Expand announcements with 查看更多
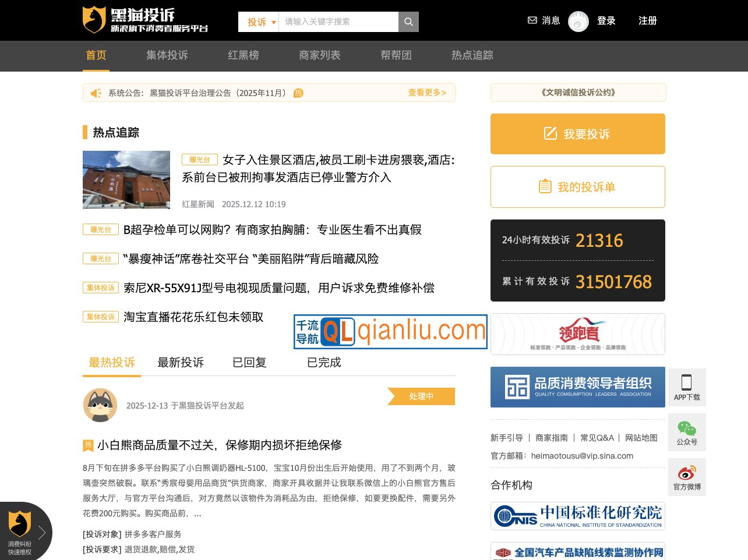748x560 pixels. [427, 93]
